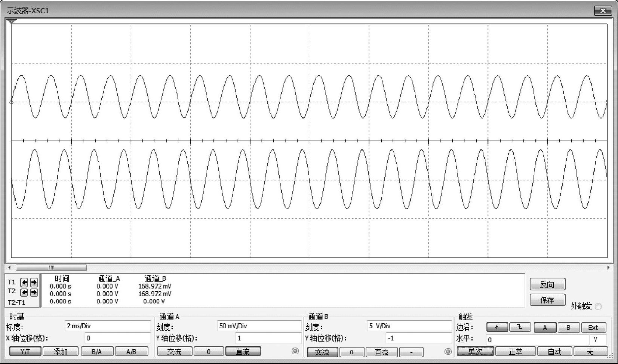This screenshot has width=618, height=364.
Task: Close the oscilloscope XSC1 window
Action: pos(603,10)
